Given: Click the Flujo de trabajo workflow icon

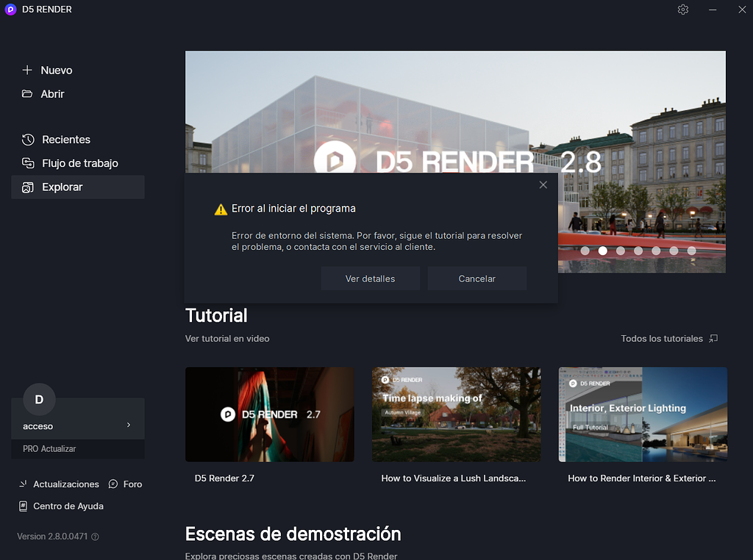Looking at the screenshot, I should point(28,163).
